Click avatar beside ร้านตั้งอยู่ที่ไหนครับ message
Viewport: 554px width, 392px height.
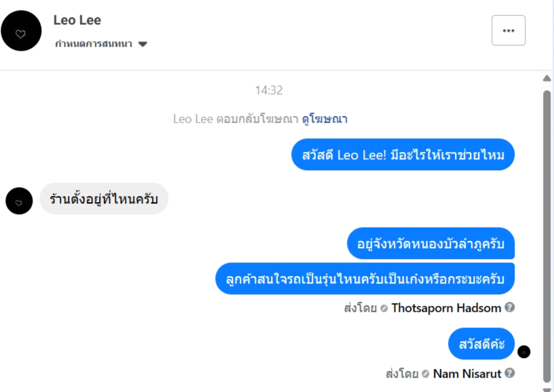coord(19,201)
